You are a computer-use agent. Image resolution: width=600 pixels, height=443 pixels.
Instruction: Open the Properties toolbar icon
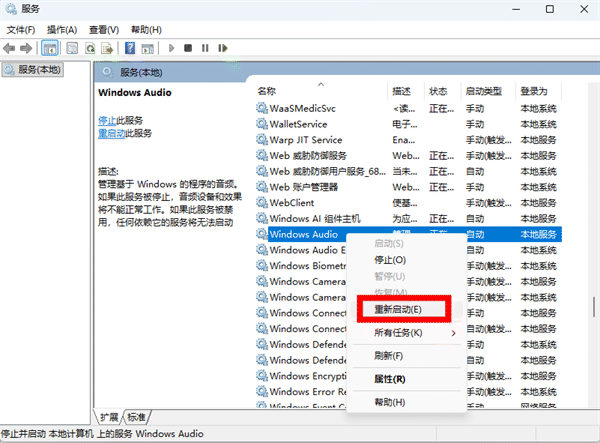coord(72,48)
